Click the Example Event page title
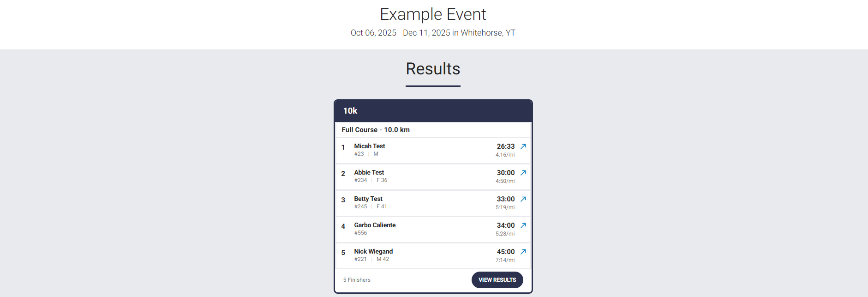Image resolution: width=868 pixels, height=297 pixels. [433, 14]
